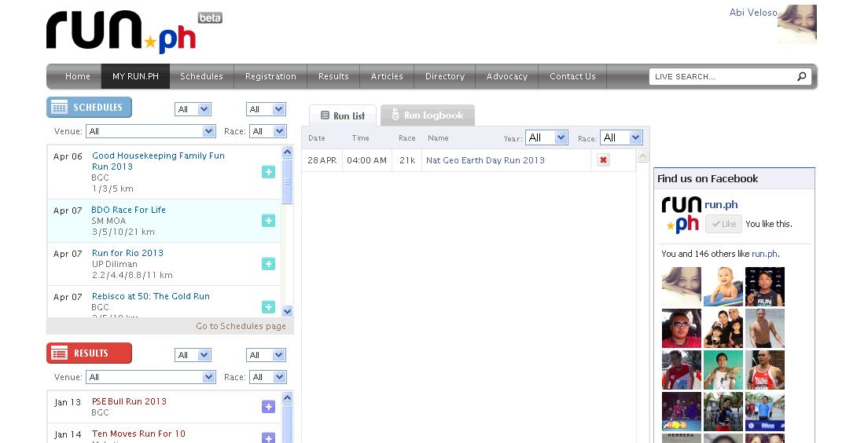This screenshot has height=443, width=868.
Task: Open run.ph Facebook page title link
Action: 721,205
